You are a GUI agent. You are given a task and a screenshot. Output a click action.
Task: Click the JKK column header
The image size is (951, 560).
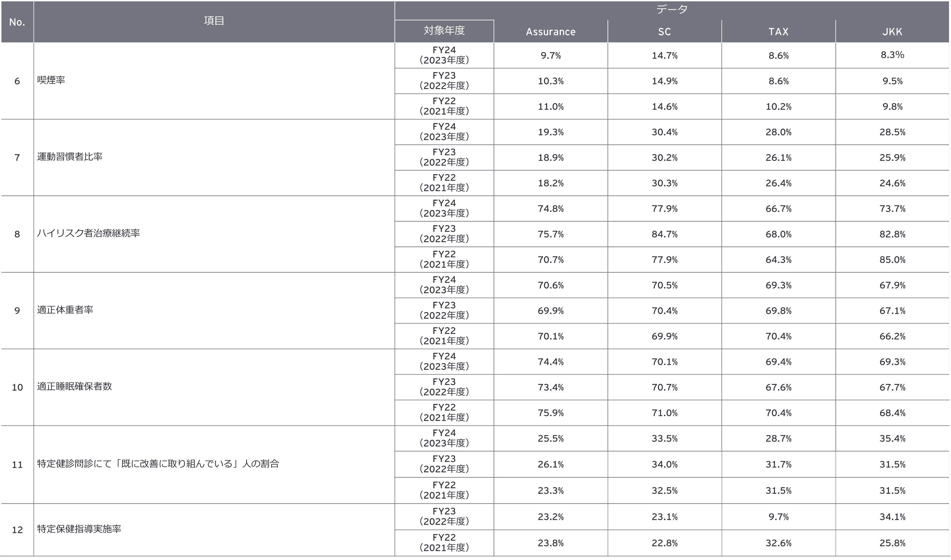click(x=892, y=32)
